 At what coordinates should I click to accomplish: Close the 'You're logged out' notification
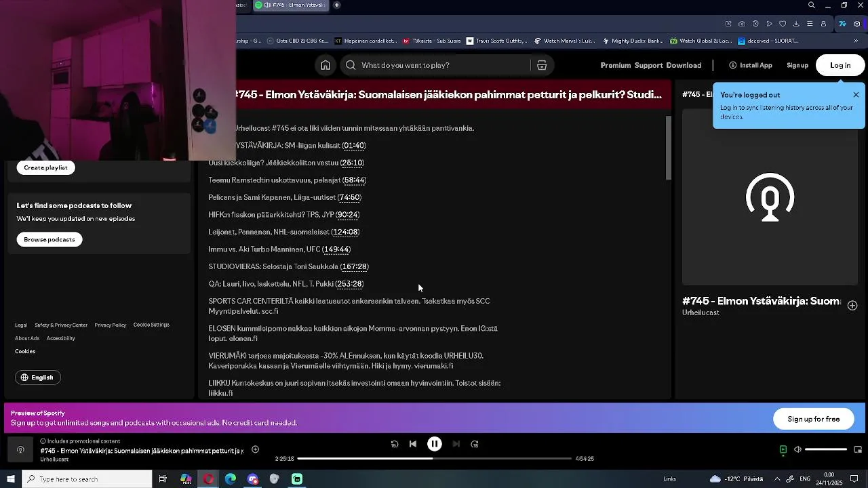pos(856,95)
